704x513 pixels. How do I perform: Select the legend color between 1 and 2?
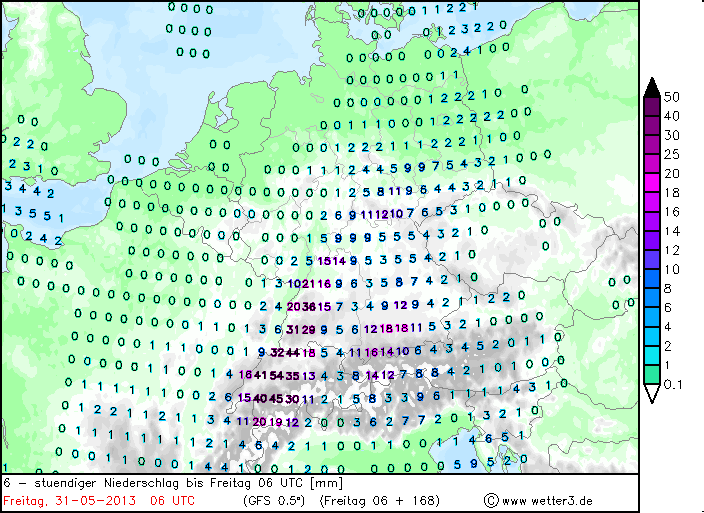(x=652, y=355)
